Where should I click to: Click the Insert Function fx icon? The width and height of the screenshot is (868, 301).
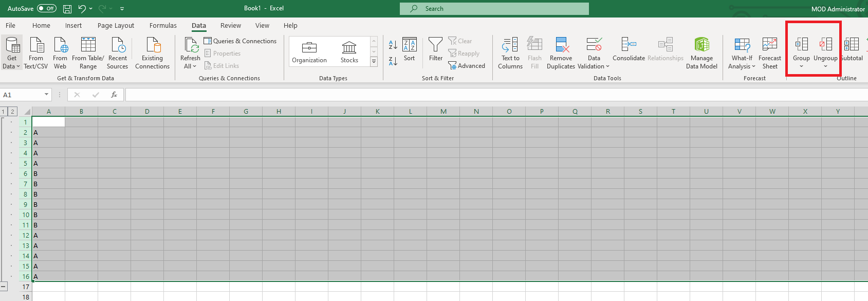tap(114, 95)
